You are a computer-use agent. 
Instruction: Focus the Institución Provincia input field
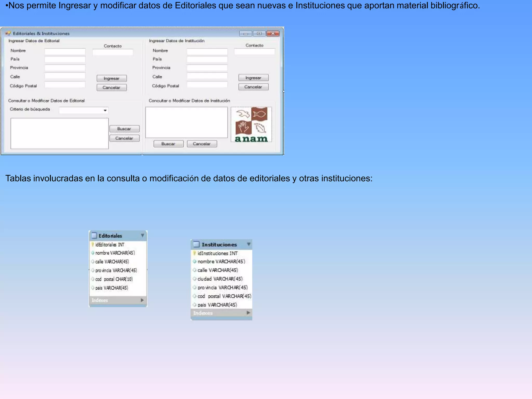(x=207, y=68)
